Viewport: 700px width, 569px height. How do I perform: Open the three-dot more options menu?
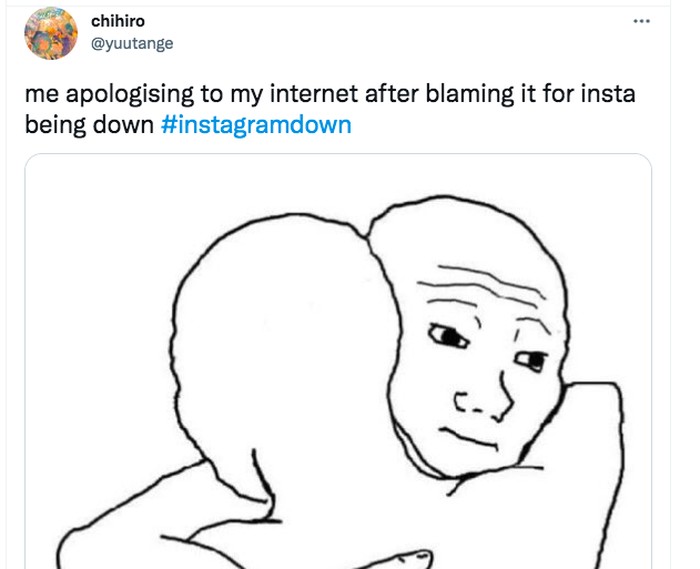point(642,21)
